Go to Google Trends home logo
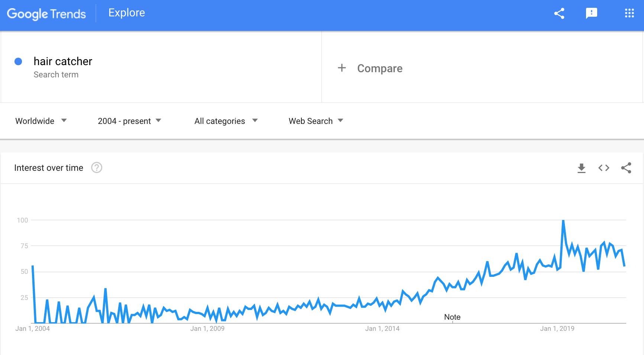The image size is (644, 355). (x=46, y=14)
